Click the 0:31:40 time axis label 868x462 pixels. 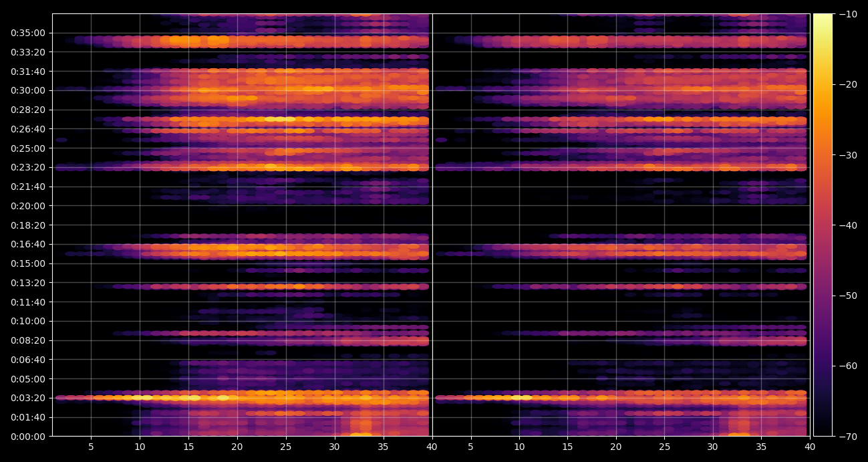[x=27, y=72]
